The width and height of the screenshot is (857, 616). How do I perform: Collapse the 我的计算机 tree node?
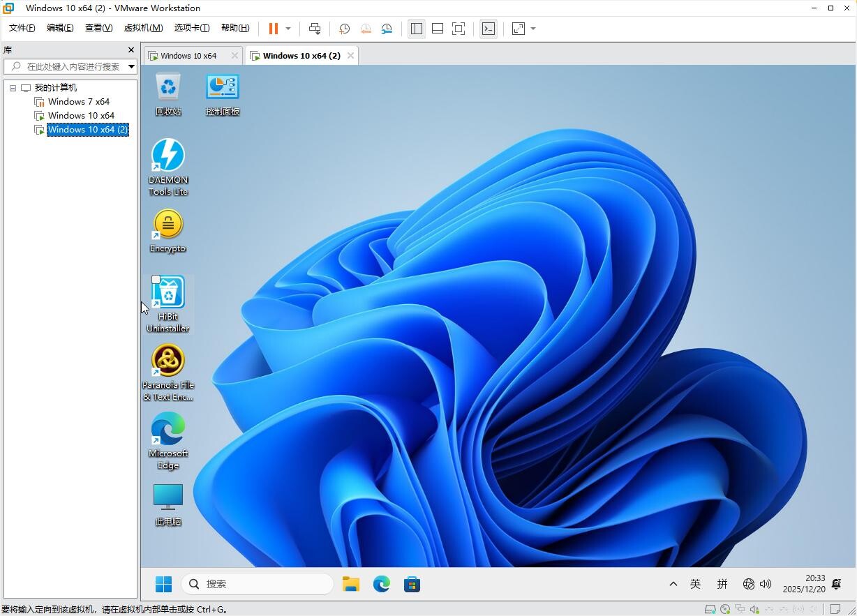[x=13, y=88]
